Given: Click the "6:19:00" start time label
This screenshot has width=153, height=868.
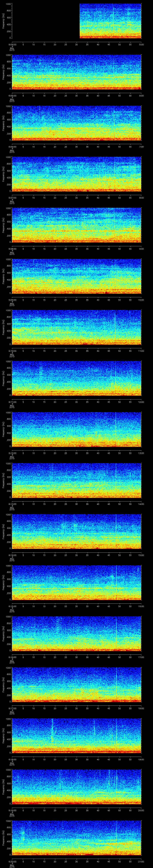Looking at the screenshot, I should (12, 810).
